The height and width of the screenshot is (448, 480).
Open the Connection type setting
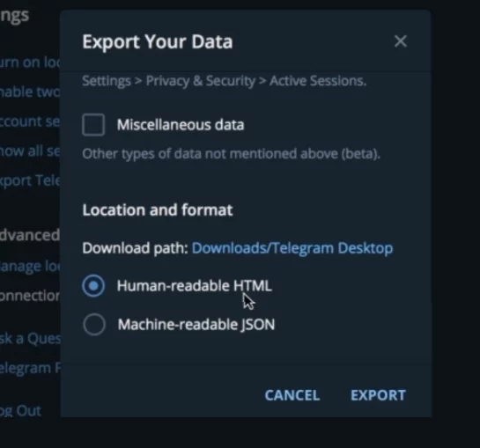coord(30,296)
